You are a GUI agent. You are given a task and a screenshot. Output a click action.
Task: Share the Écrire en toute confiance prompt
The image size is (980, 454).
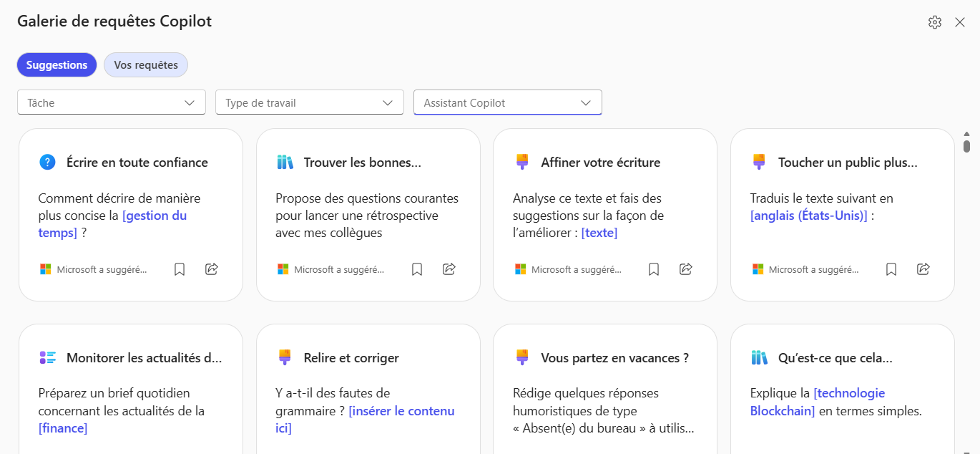tap(212, 269)
